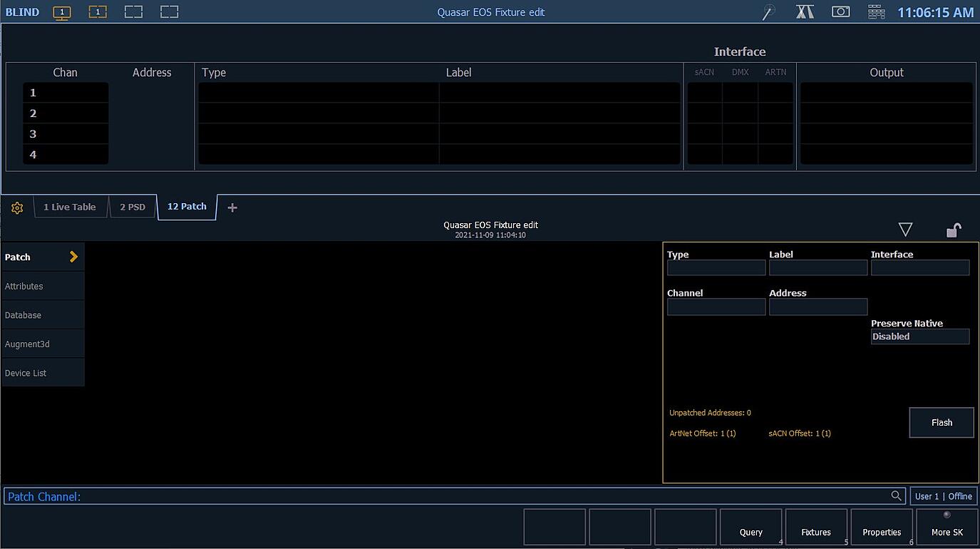Select the 1 Live Table tab
Screen dimensions: 980x549
70,207
